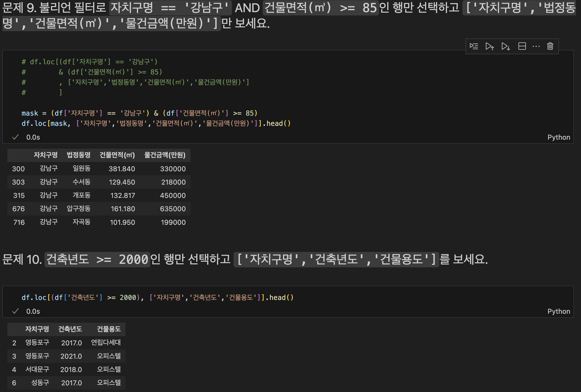Click the 건축년도 column header in second table
581x392 pixels.
click(70, 329)
